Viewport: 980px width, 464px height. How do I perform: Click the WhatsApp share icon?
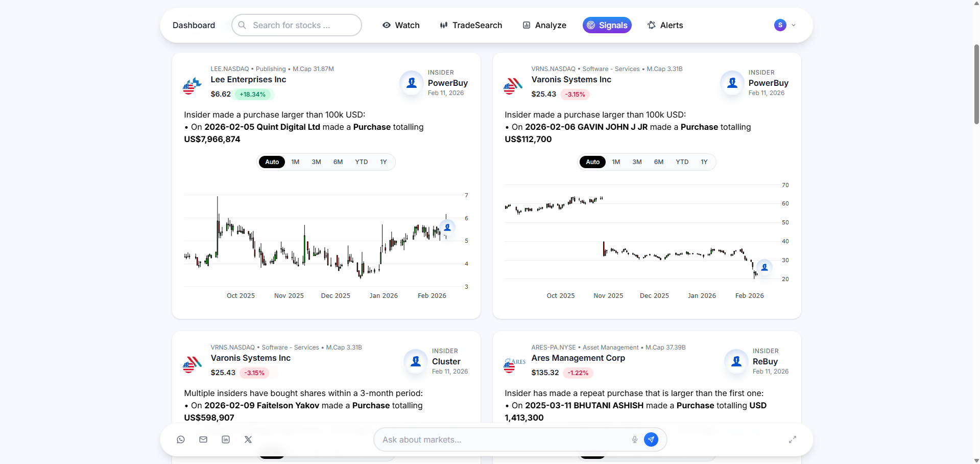pyautogui.click(x=181, y=439)
